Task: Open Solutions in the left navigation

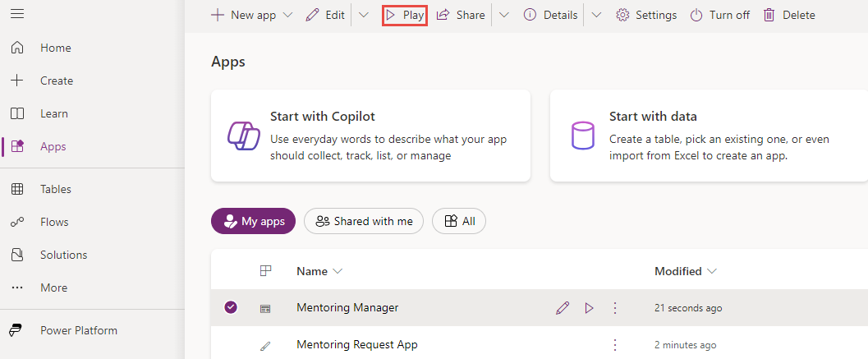Action: click(x=63, y=255)
